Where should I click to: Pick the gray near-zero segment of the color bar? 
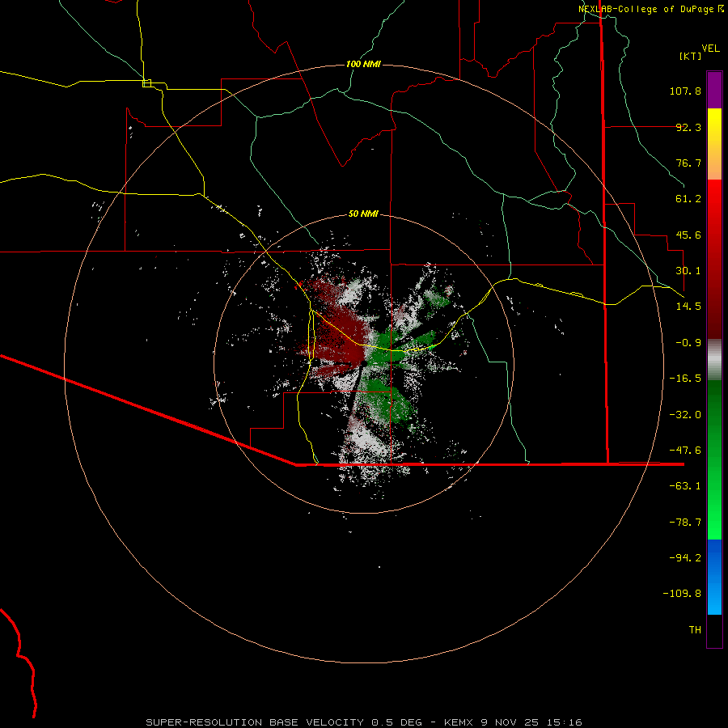click(x=714, y=360)
